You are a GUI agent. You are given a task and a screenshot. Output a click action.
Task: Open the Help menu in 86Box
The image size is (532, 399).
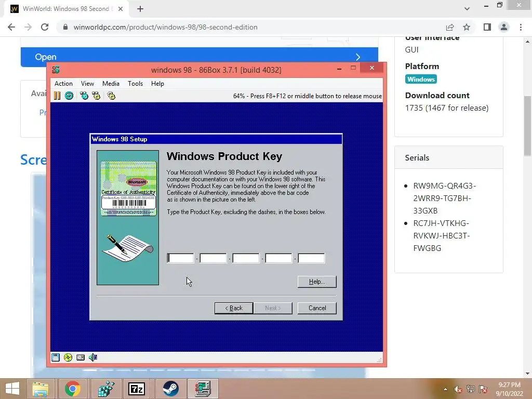pos(157,84)
